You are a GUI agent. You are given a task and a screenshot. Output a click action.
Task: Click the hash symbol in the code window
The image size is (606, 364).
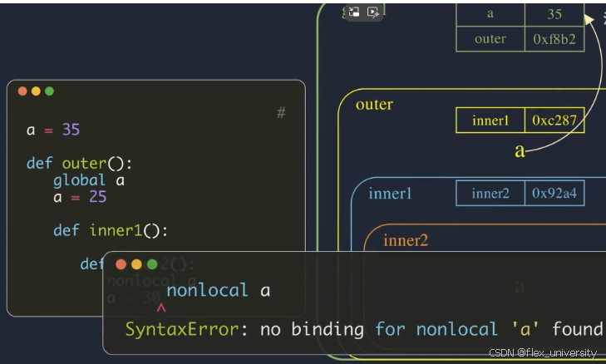(x=281, y=113)
